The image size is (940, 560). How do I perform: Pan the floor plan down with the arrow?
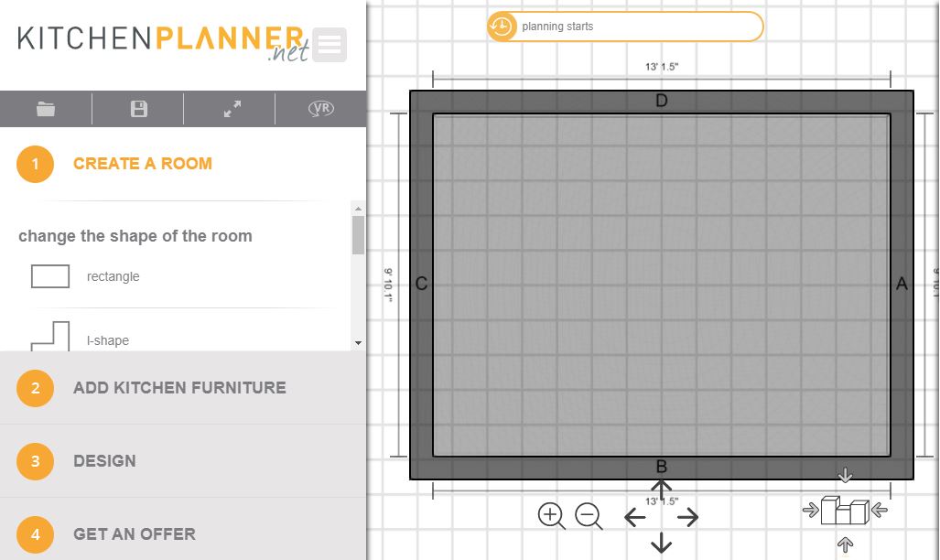(661, 544)
